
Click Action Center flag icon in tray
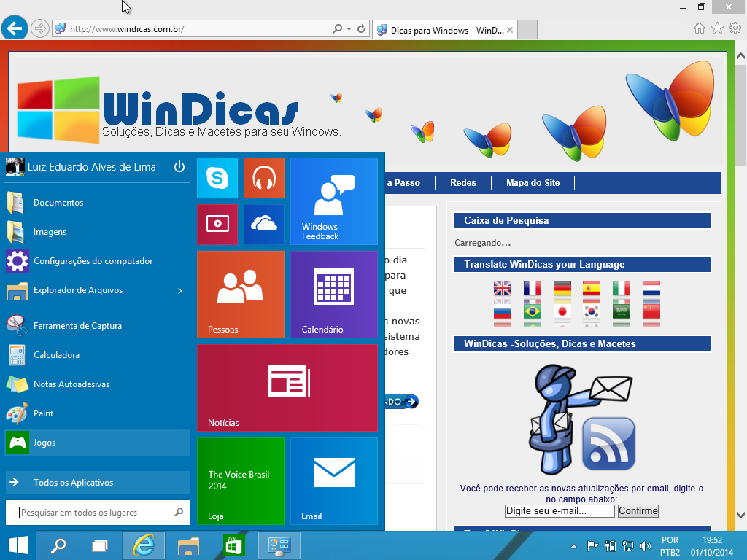click(592, 546)
